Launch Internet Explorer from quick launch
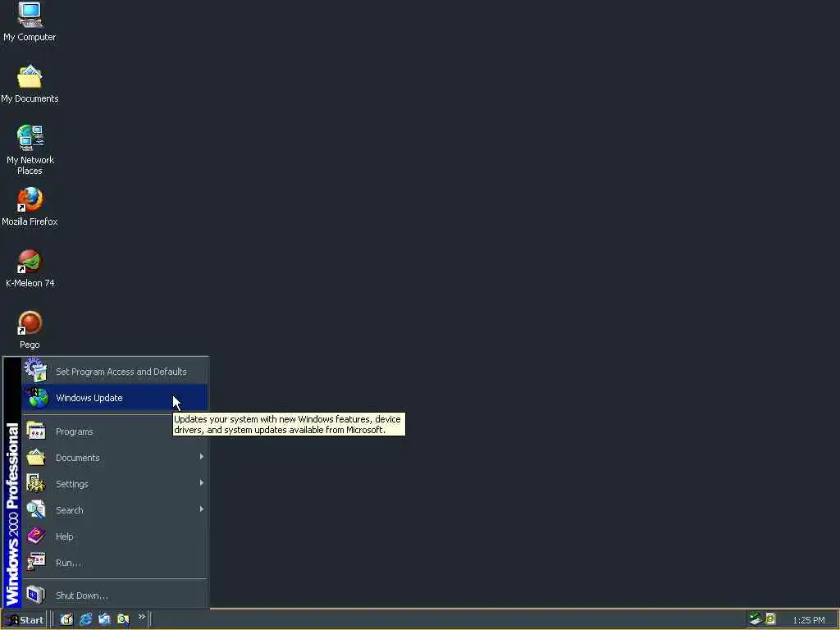The height and width of the screenshot is (630, 840). pyautogui.click(x=85, y=619)
